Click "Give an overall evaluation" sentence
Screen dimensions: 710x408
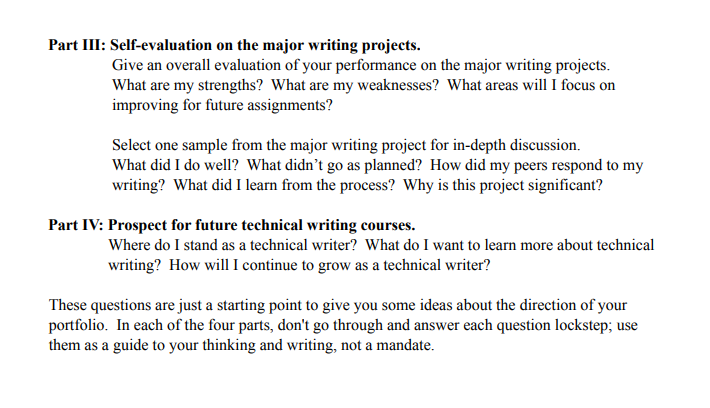point(361,66)
